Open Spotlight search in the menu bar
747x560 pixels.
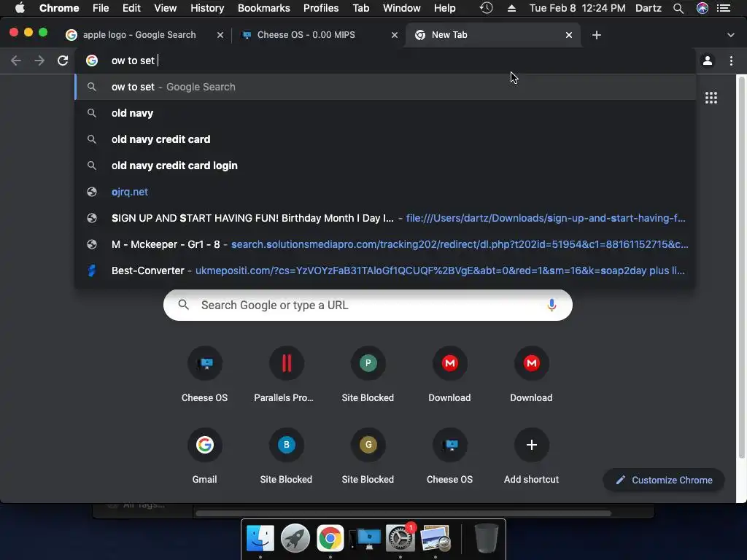pyautogui.click(x=678, y=8)
